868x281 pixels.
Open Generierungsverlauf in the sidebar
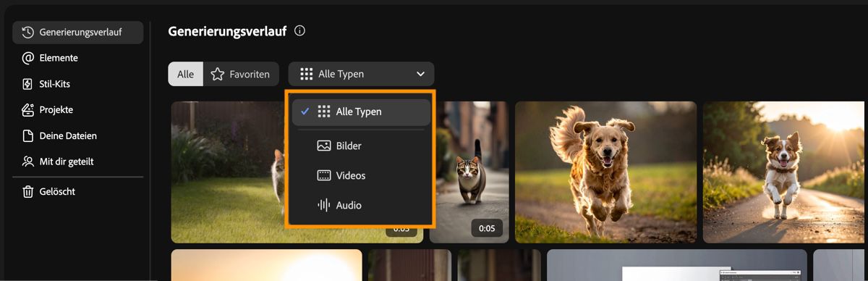[x=77, y=32]
